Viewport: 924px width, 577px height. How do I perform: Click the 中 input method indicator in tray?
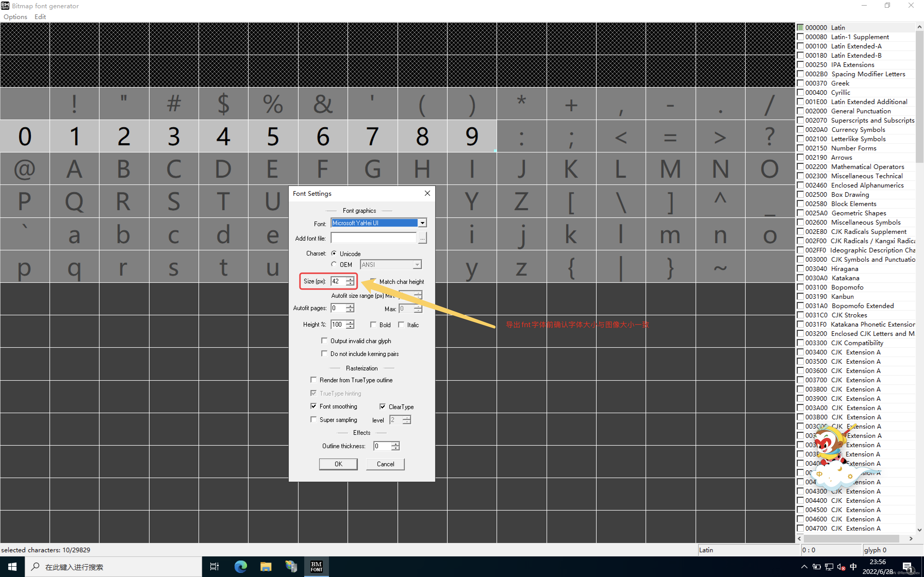tap(853, 567)
